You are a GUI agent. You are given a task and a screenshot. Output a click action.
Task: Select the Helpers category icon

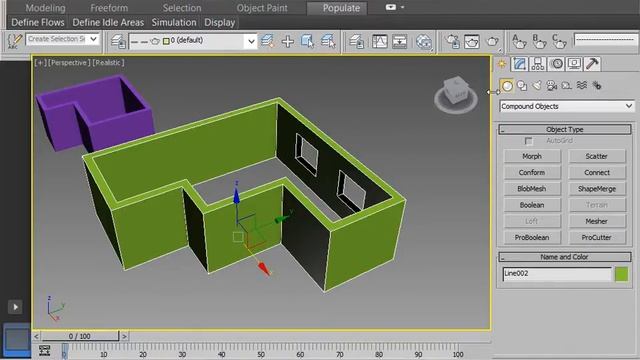click(x=567, y=86)
